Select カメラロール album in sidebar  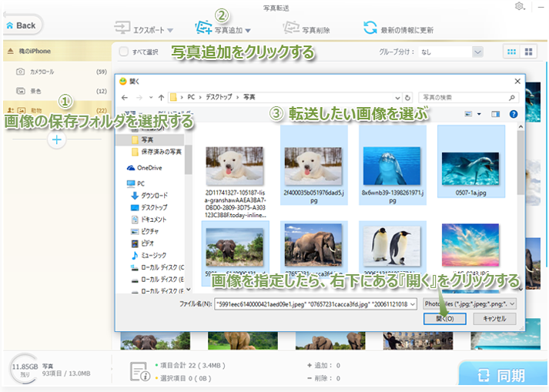pyautogui.click(x=58, y=72)
